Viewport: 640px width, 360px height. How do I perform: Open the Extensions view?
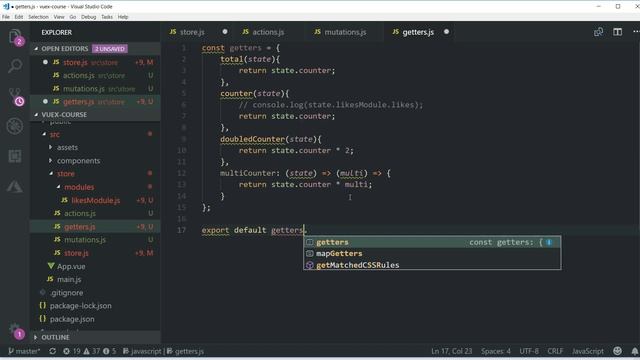point(15,156)
